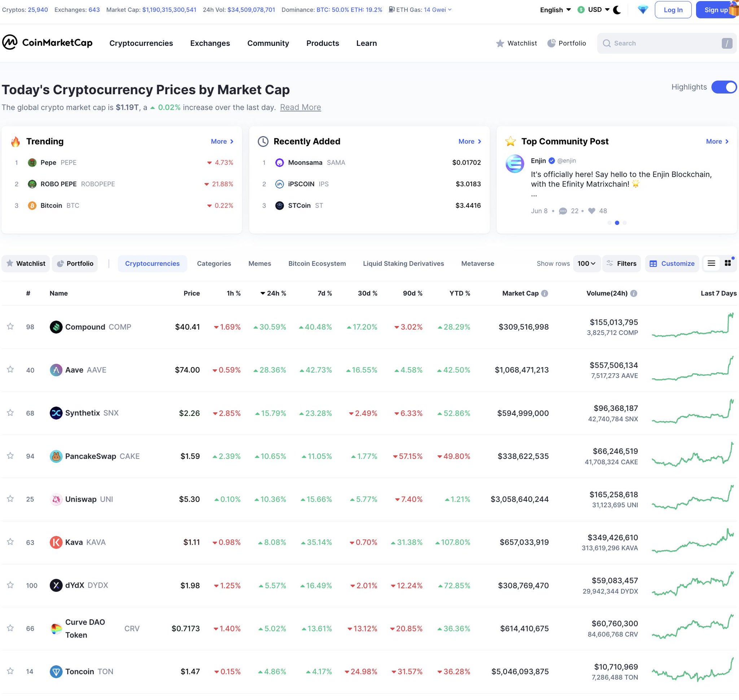Select the Categories tab

pos(214,264)
